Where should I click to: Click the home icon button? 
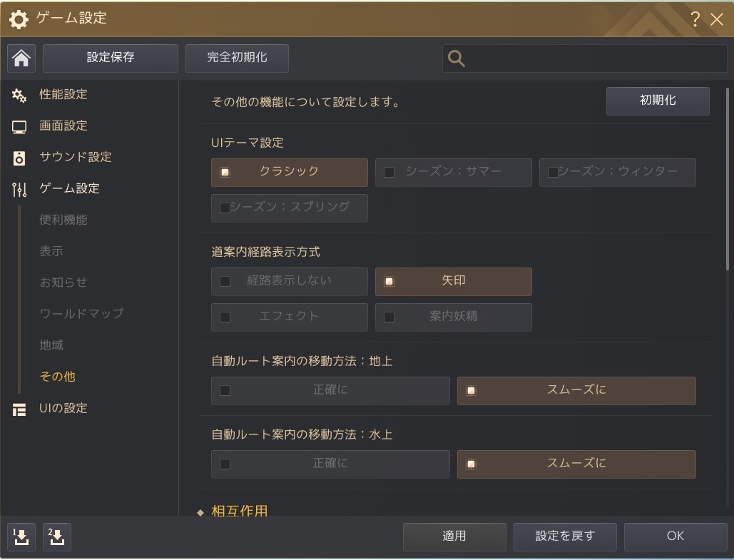pos(21,58)
